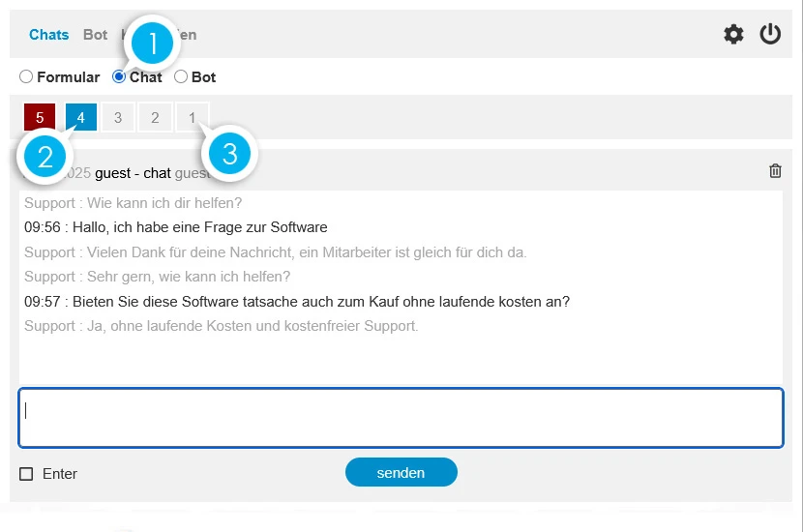Open chat number 3
The width and height of the screenshot is (803, 532).
click(x=118, y=118)
